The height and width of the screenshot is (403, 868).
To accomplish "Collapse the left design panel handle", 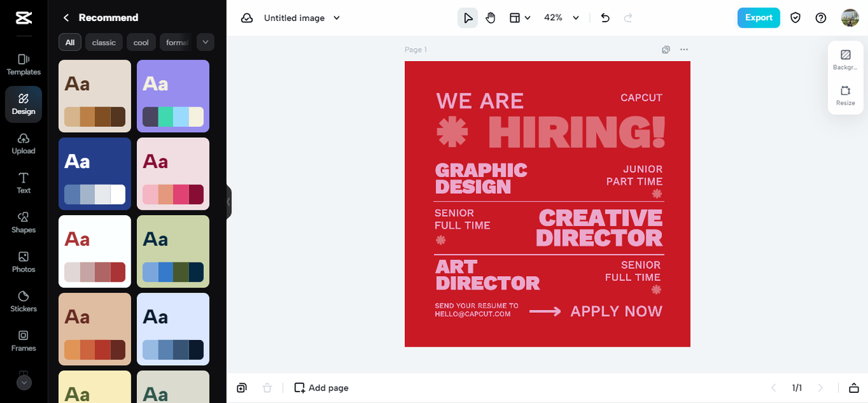I will coord(229,201).
